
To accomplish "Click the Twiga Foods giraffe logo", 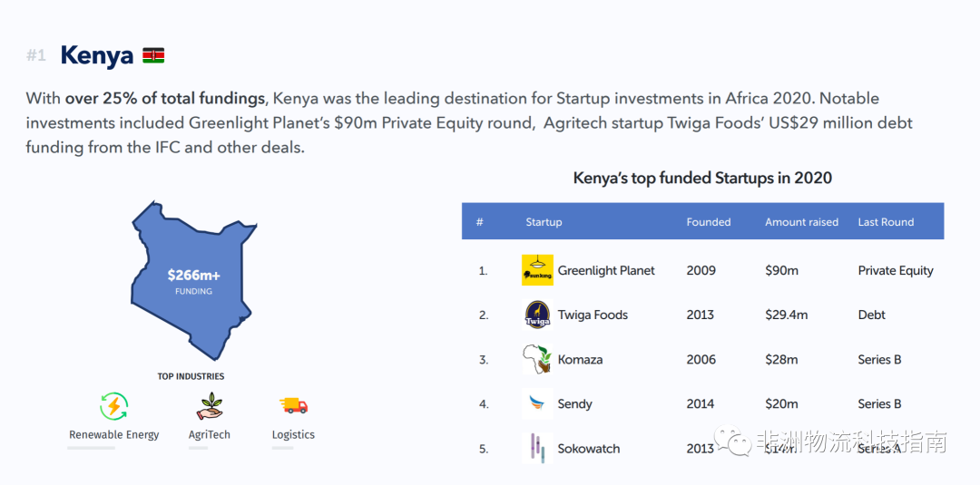I will coord(537,315).
